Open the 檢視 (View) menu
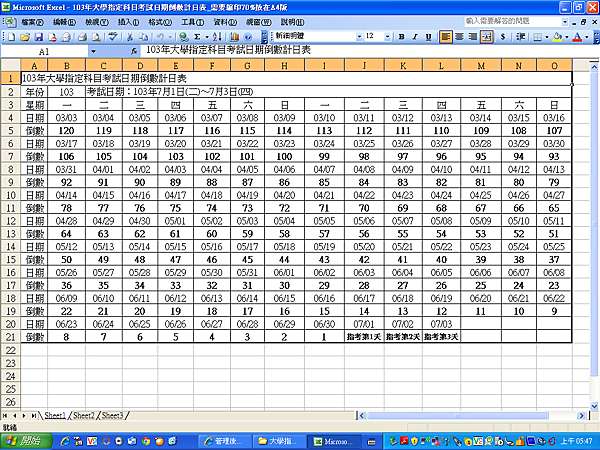The height and width of the screenshot is (450, 600). pos(96,22)
